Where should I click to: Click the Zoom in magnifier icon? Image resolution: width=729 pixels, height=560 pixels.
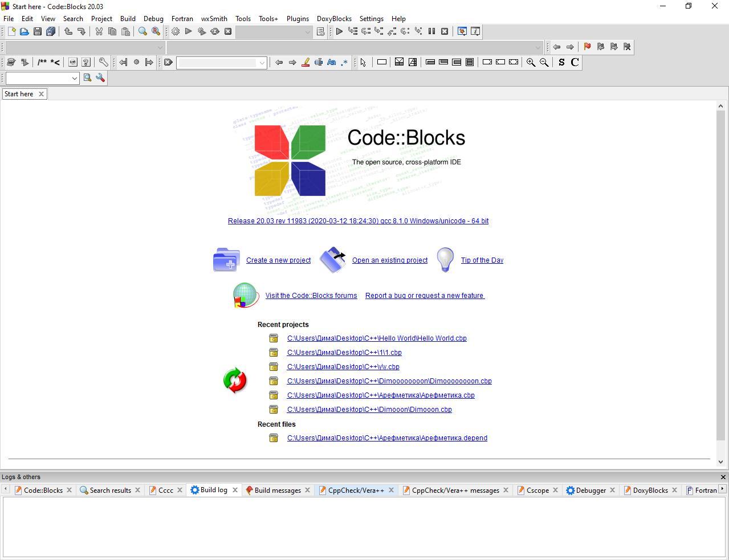(531, 63)
